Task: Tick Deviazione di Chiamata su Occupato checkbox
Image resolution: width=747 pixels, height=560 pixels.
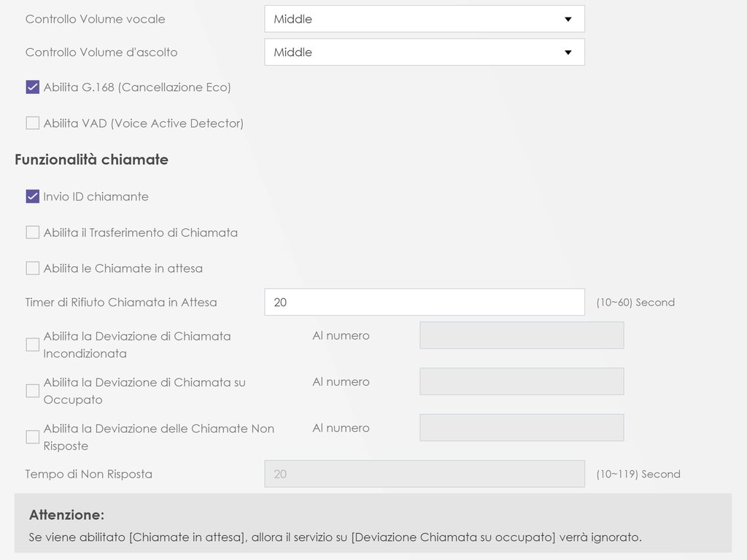Action: (33, 391)
